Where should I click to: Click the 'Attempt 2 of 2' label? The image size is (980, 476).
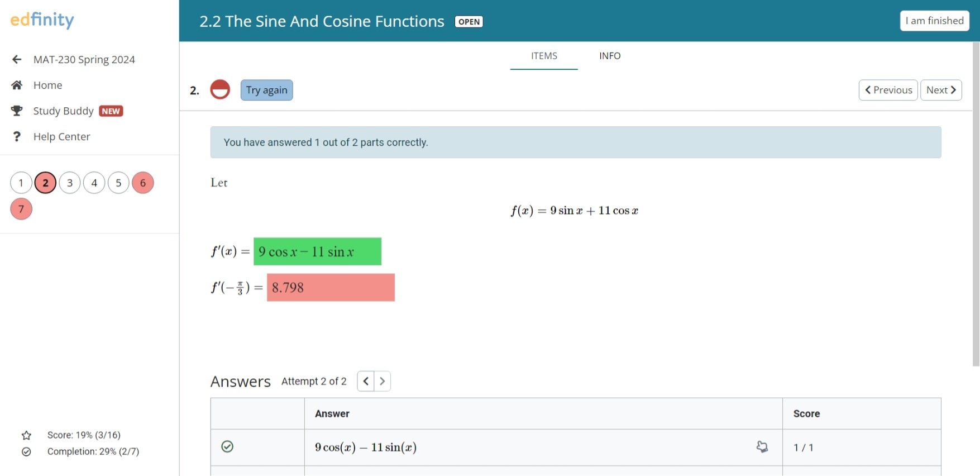(314, 381)
